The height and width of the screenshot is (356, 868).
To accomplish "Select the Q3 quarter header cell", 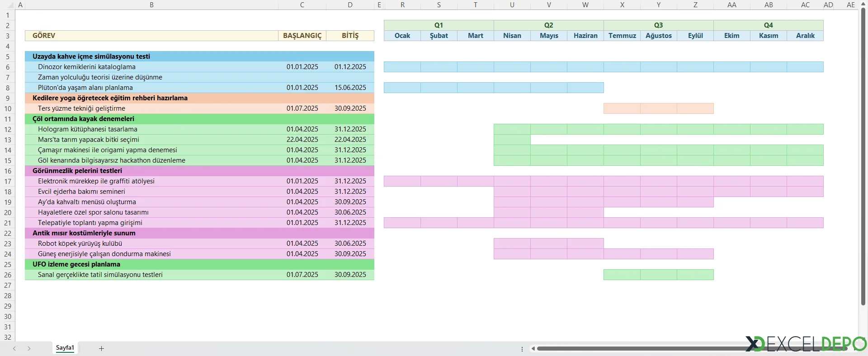I will click(x=659, y=25).
